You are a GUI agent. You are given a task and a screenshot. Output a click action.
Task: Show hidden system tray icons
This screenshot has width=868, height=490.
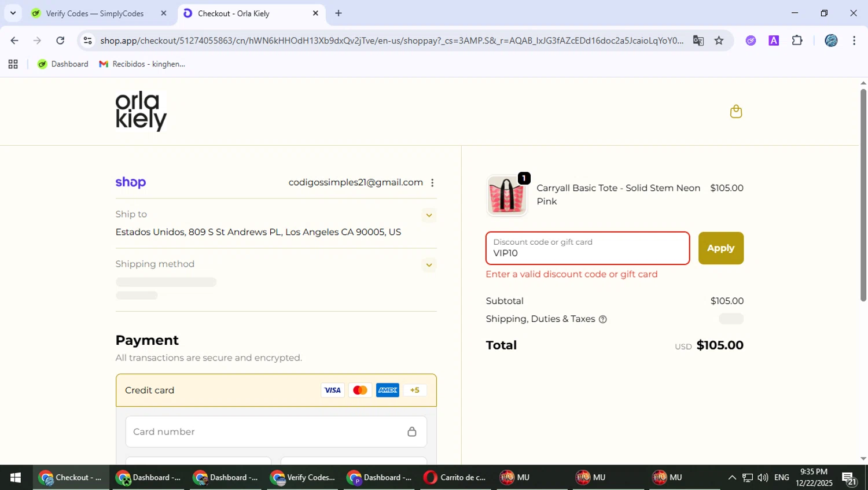point(732,478)
